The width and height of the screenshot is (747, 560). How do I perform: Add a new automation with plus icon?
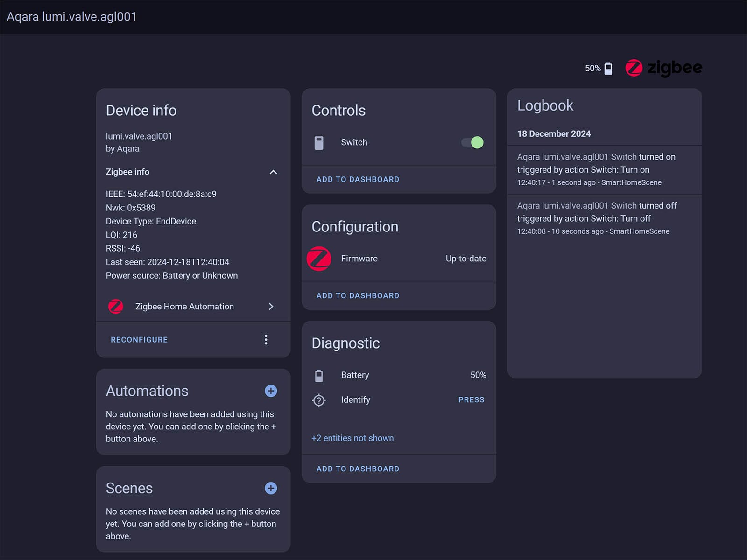pos(271,391)
